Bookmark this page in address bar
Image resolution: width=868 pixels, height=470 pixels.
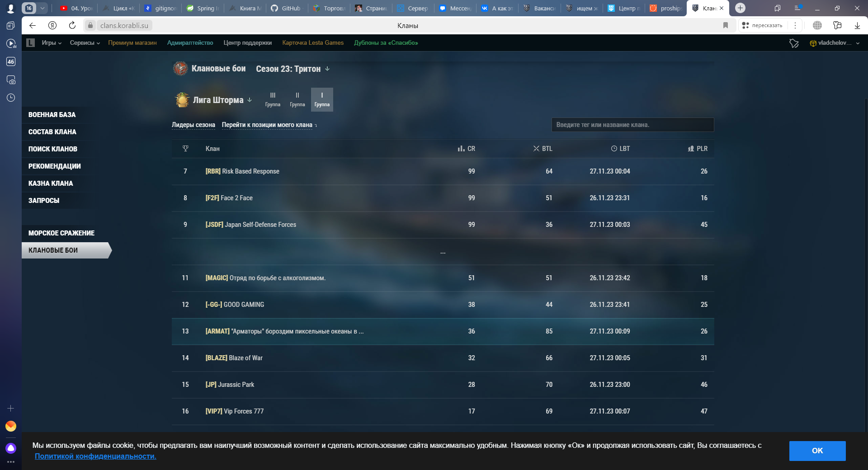click(x=726, y=25)
